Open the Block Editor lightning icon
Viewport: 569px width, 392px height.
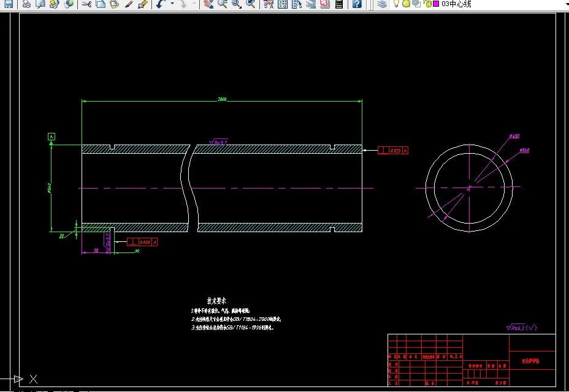point(143,4)
